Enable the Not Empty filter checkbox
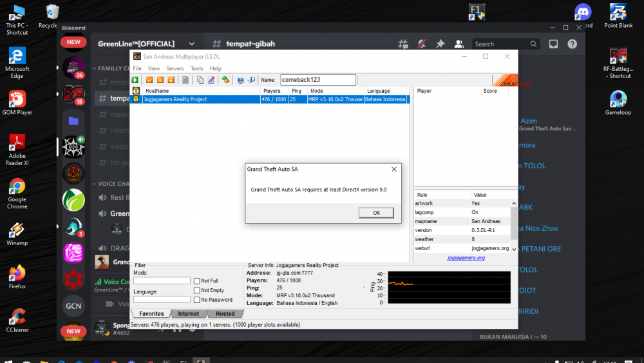 196,290
